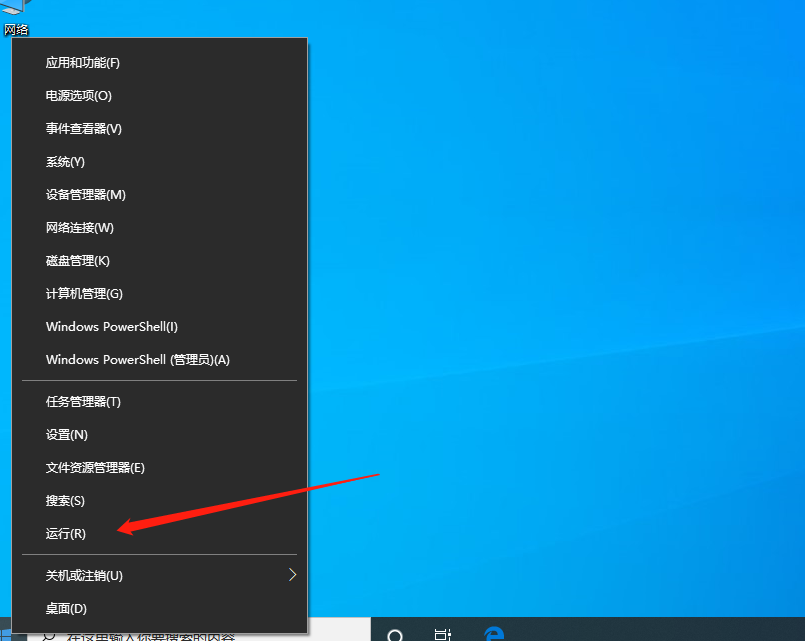Open 设置(N) from the menu
The image size is (805, 641).
67,435
